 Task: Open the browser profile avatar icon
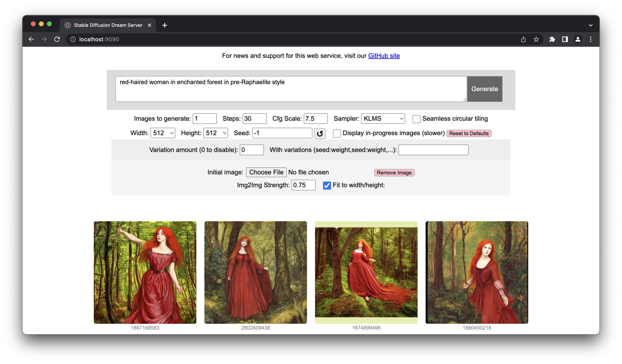[578, 39]
